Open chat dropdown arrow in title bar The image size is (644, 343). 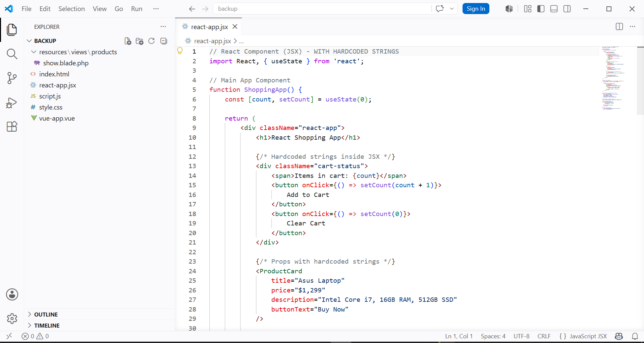pyautogui.click(x=452, y=9)
